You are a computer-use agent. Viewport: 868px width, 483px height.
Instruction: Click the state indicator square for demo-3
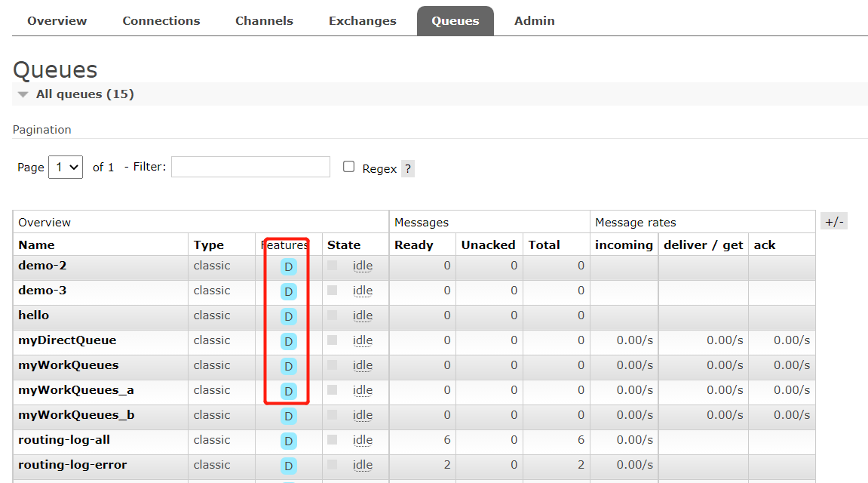pos(332,291)
